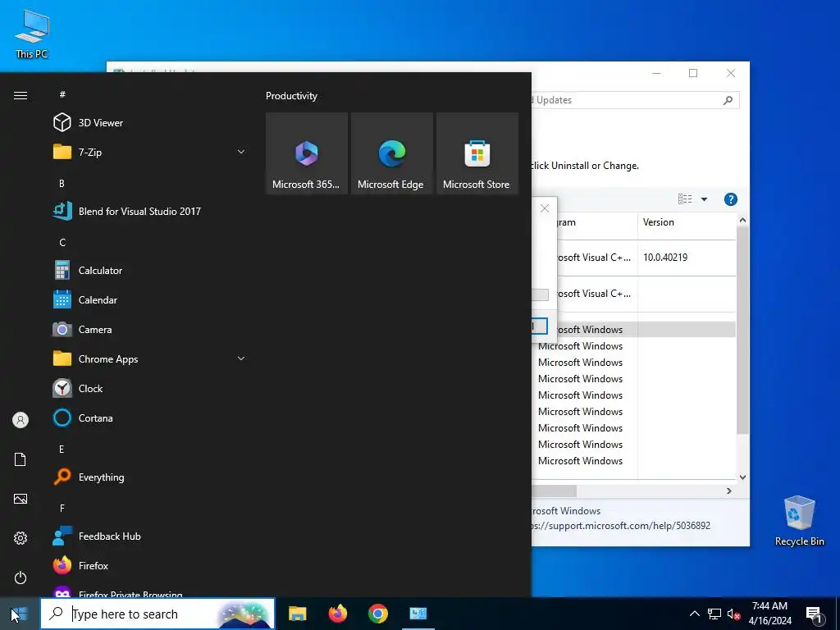Viewport: 840px width, 630px height.
Task: Click the Windows Start button
Action: click(20, 614)
